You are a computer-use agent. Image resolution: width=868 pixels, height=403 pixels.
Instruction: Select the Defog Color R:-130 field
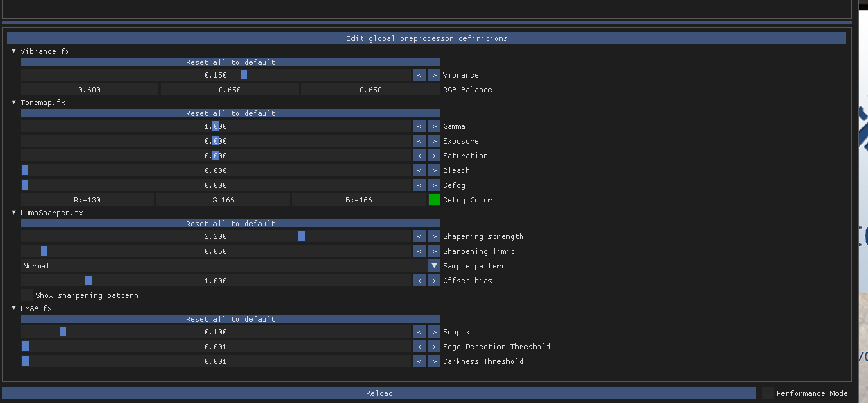pos(87,200)
